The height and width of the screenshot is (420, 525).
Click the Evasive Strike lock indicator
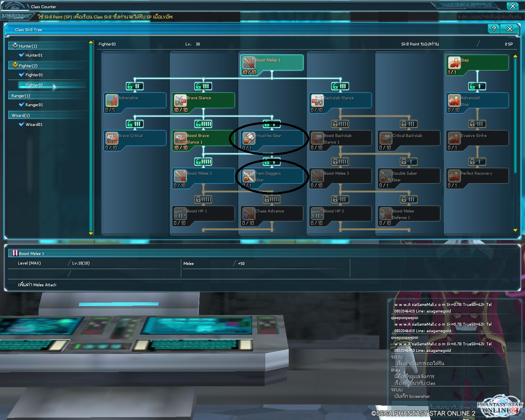coord(477,124)
